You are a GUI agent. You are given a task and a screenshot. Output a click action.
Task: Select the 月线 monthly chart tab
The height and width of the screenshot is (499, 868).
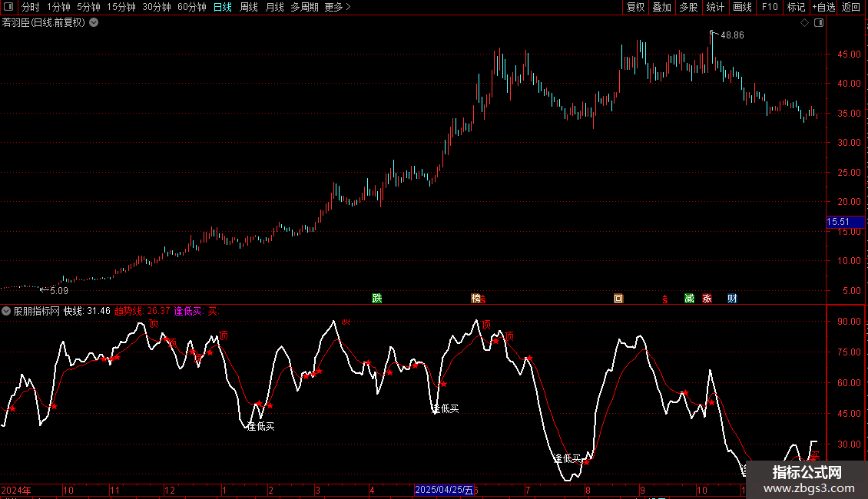pyautogui.click(x=274, y=7)
